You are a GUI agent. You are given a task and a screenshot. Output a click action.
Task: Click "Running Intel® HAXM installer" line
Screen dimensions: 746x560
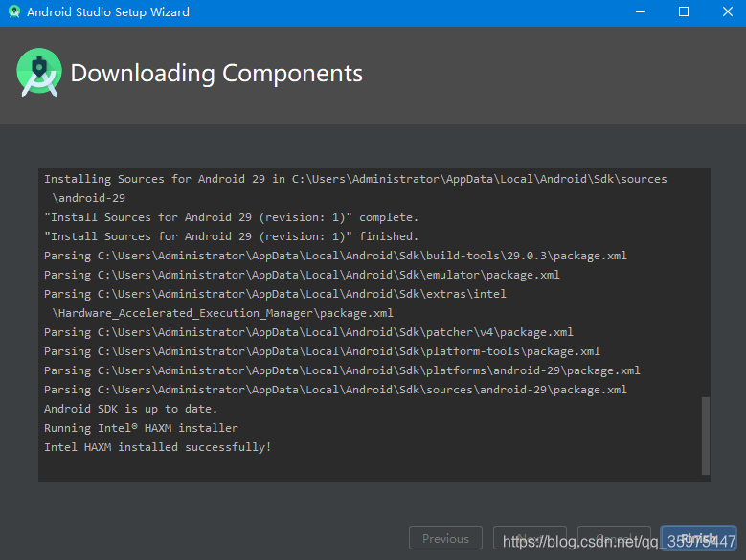[x=141, y=428]
